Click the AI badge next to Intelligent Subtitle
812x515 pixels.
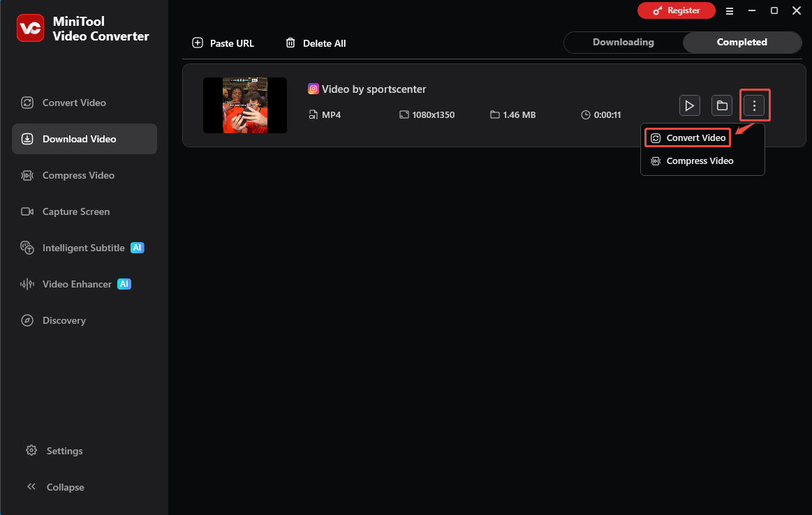pos(138,248)
